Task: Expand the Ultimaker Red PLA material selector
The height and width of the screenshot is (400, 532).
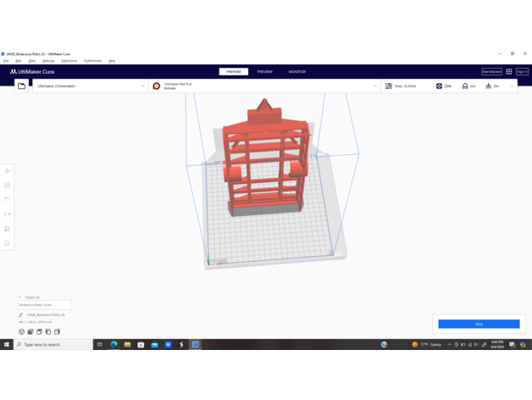Action: pos(264,86)
